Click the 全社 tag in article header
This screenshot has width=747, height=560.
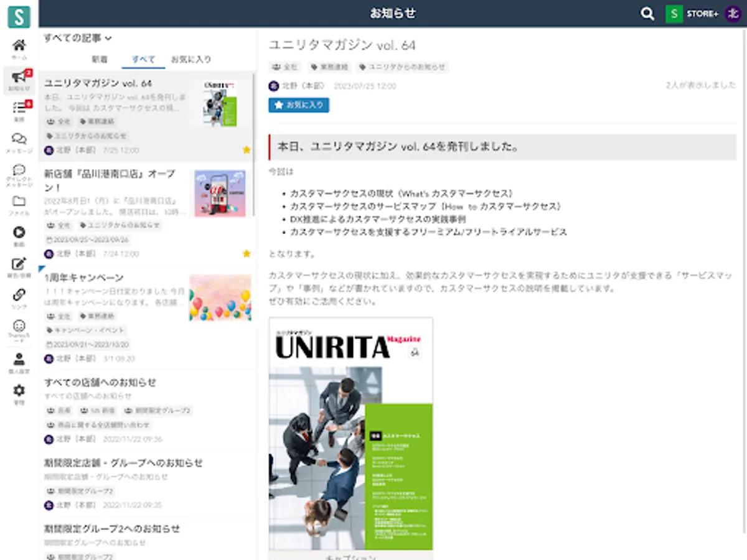coord(286,67)
